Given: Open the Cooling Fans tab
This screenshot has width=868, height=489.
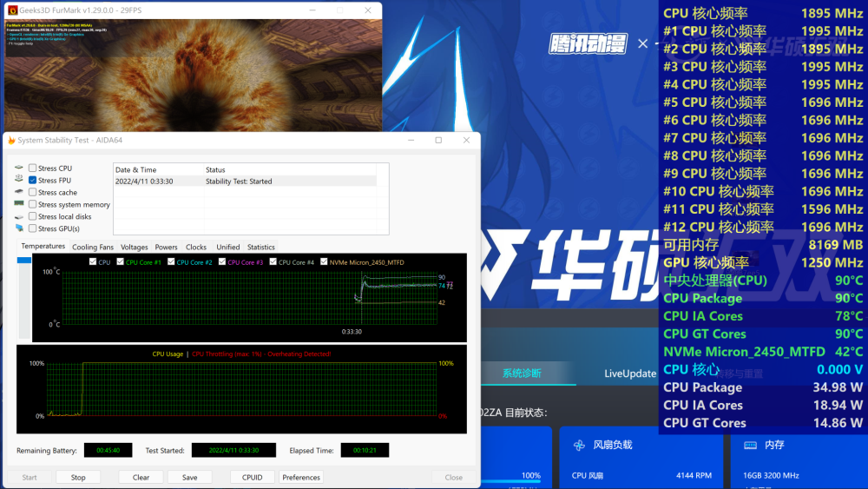Looking at the screenshot, I should tap(93, 247).
